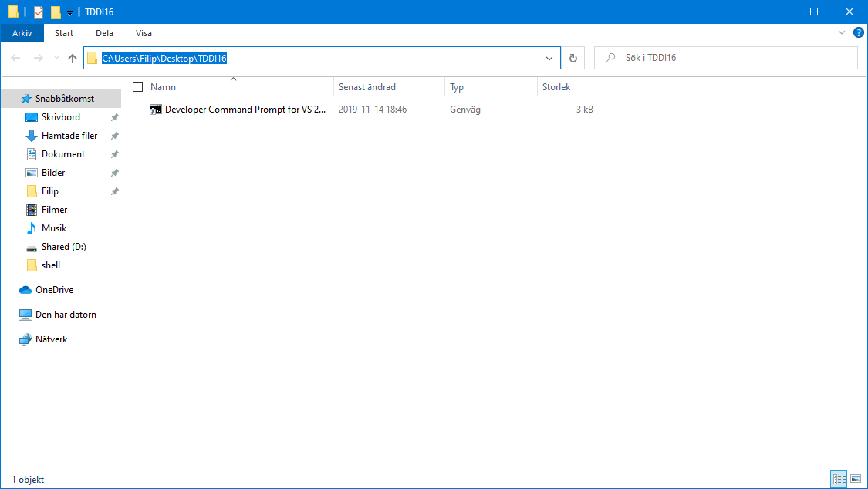Click the Dokument page icon
The image size is (868, 489).
[x=32, y=154]
